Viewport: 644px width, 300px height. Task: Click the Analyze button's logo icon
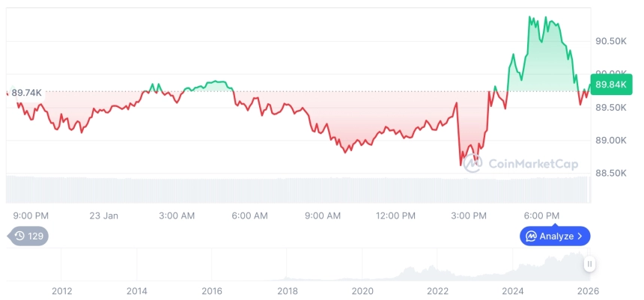pyautogui.click(x=531, y=236)
